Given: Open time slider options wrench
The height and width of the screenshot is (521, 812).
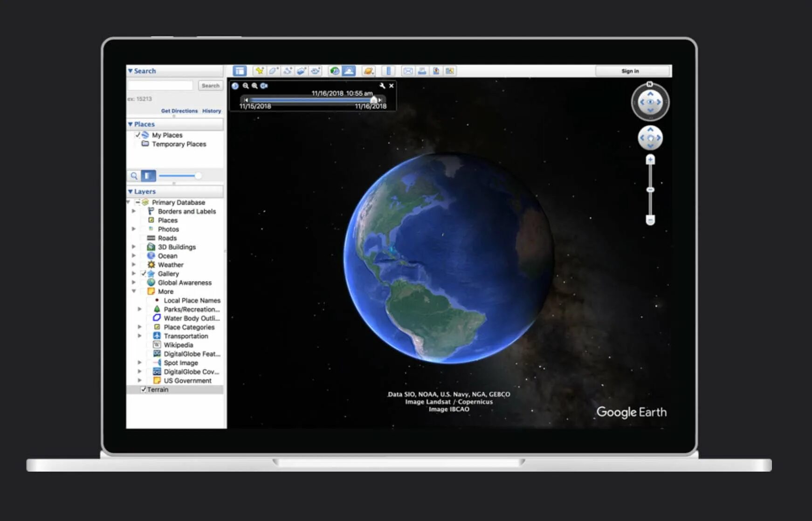Looking at the screenshot, I should [382, 86].
